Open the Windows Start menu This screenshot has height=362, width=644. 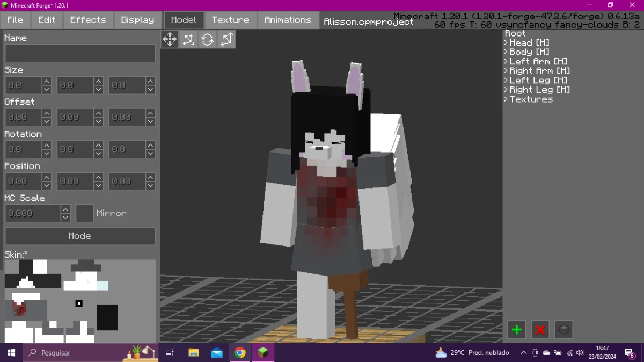[11, 353]
